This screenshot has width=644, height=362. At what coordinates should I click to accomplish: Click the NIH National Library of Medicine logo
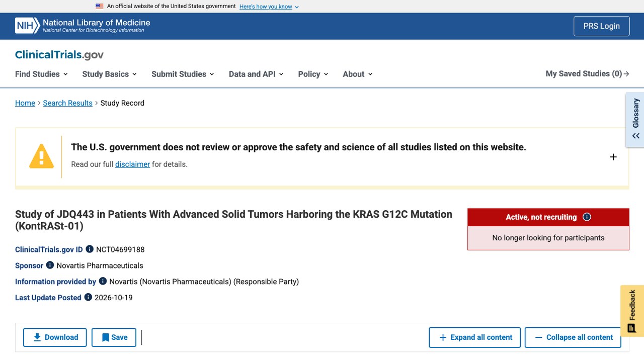(x=83, y=26)
